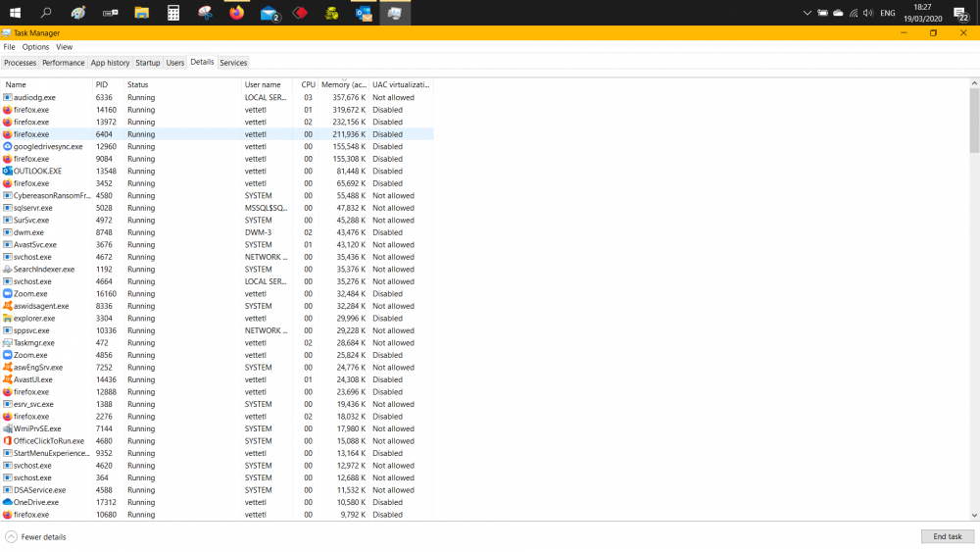Image resolution: width=980 pixels, height=552 pixels.
Task: Select the Taskmgr.exe process row
Action: [x=217, y=342]
